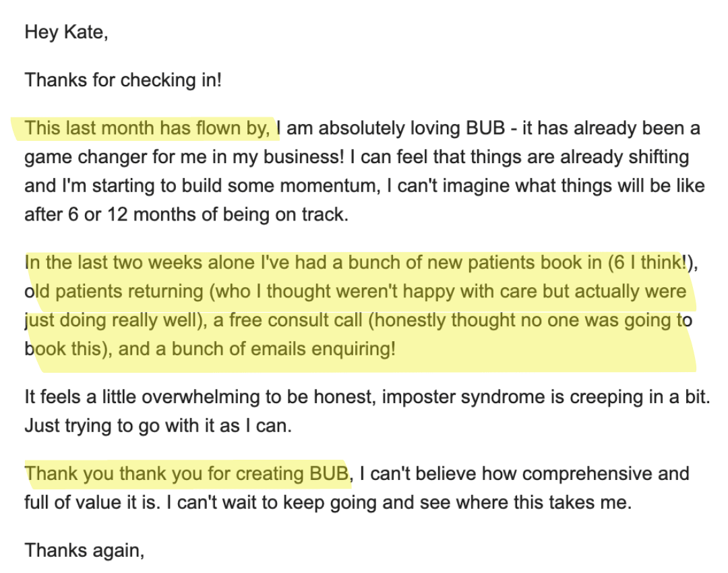The height and width of the screenshot is (573, 728).
Task: Click highlighted text "Thank you thank you for creating BUB"
Action: pos(187,474)
